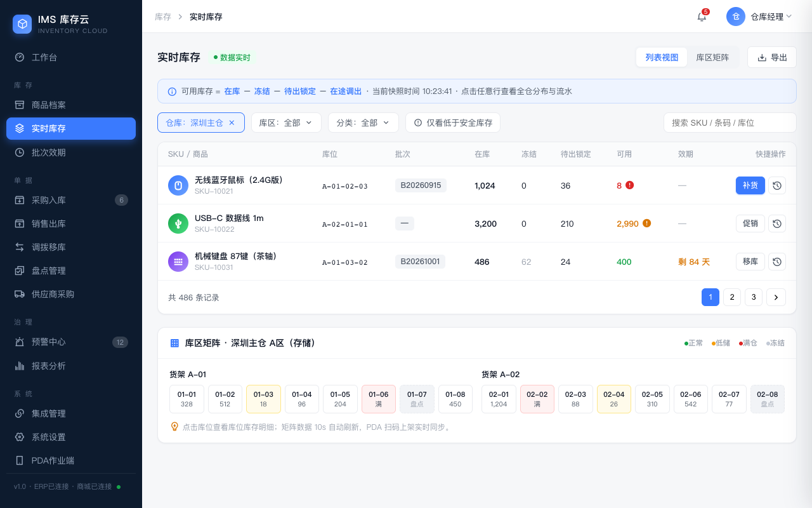Open 工作台 in the sidebar
The image size is (812, 508).
71,57
